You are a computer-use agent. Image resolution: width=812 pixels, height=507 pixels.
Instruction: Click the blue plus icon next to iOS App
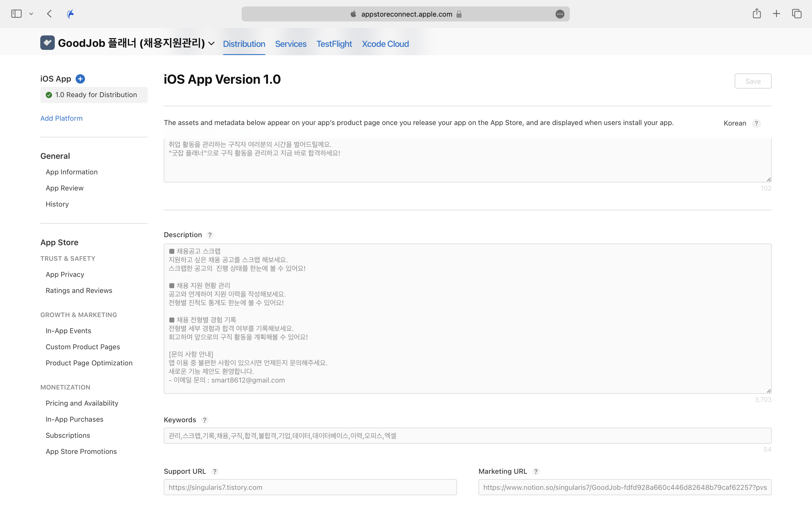[x=80, y=79]
